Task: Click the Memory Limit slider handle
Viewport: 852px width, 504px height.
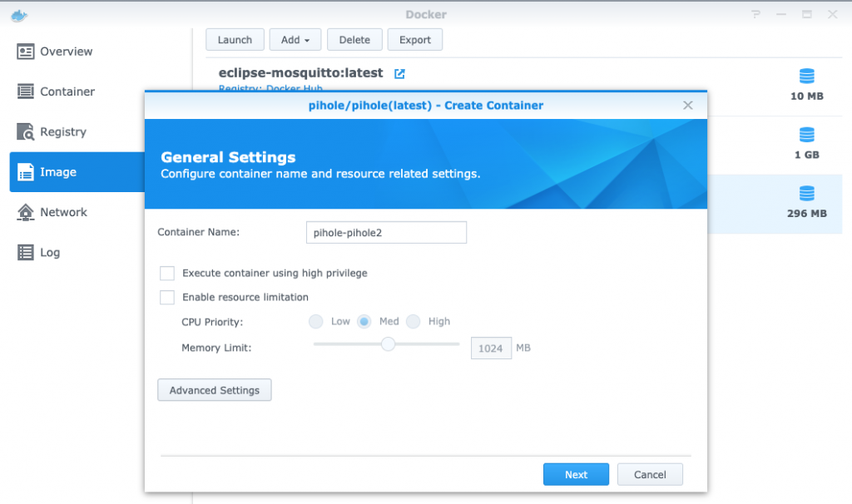Action: coord(388,344)
